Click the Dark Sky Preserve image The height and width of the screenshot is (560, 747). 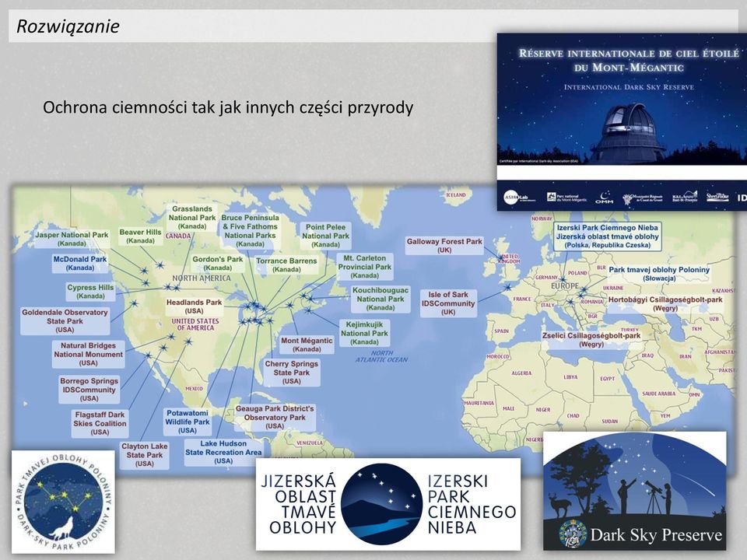(x=635, y=491)
